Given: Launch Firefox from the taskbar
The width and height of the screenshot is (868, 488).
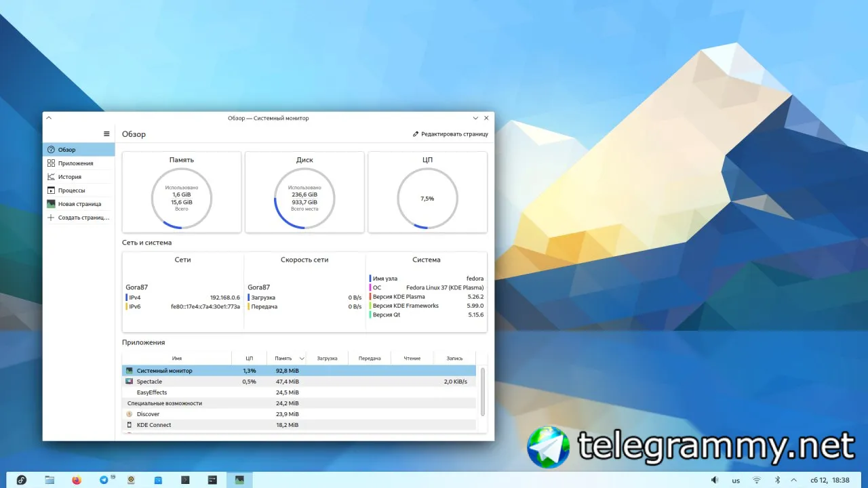Looking at the screenshot, I should pos(77,480).
